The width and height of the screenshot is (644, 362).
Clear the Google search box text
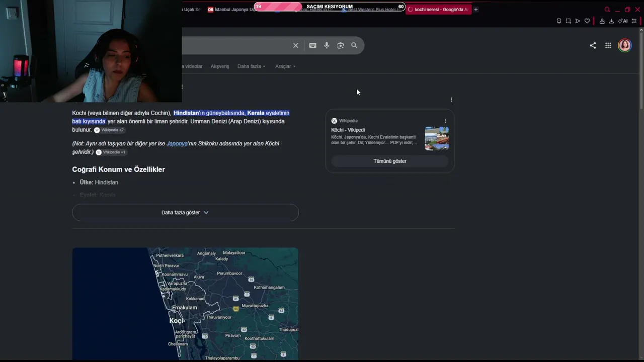[x=295, y=45]
